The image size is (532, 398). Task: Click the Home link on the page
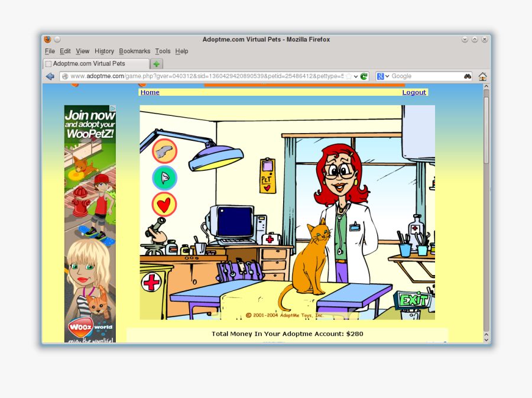pos(150,92)
